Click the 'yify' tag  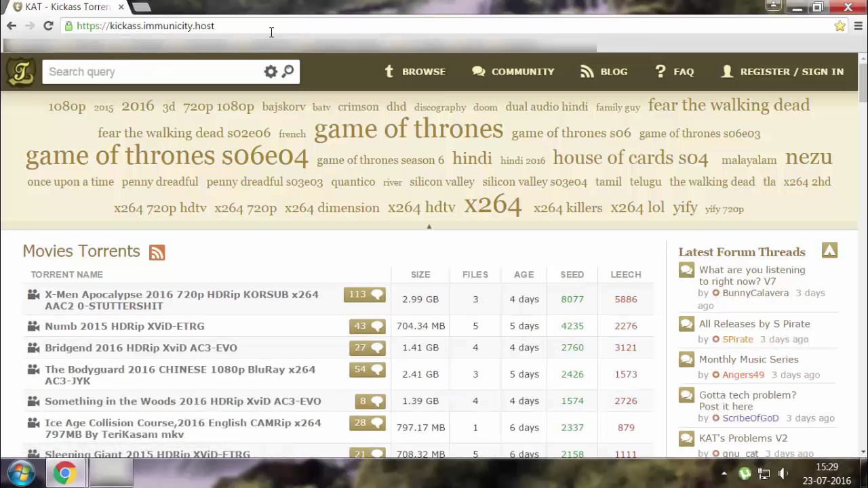tap(685, 208)
